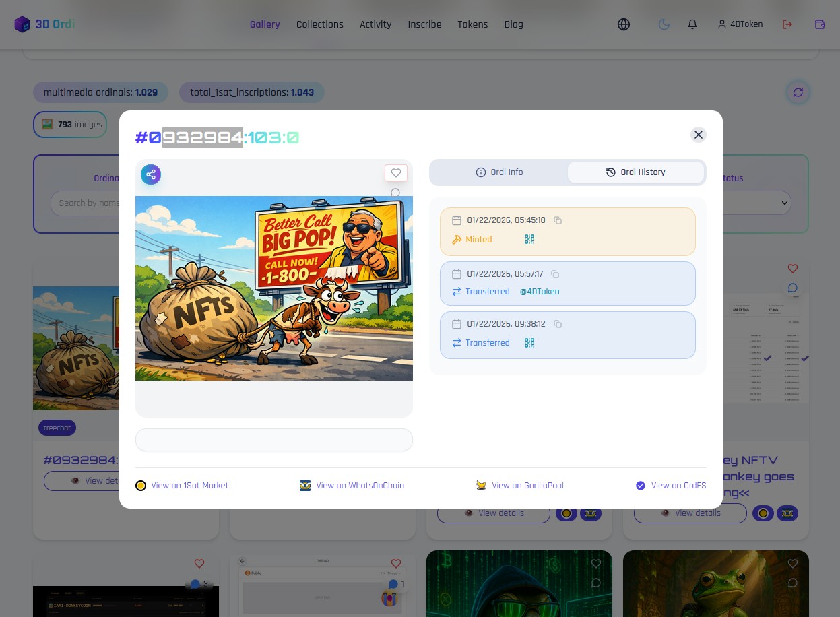Open the Tokens page
Viewport: 840px width, 617px height.
472,24
